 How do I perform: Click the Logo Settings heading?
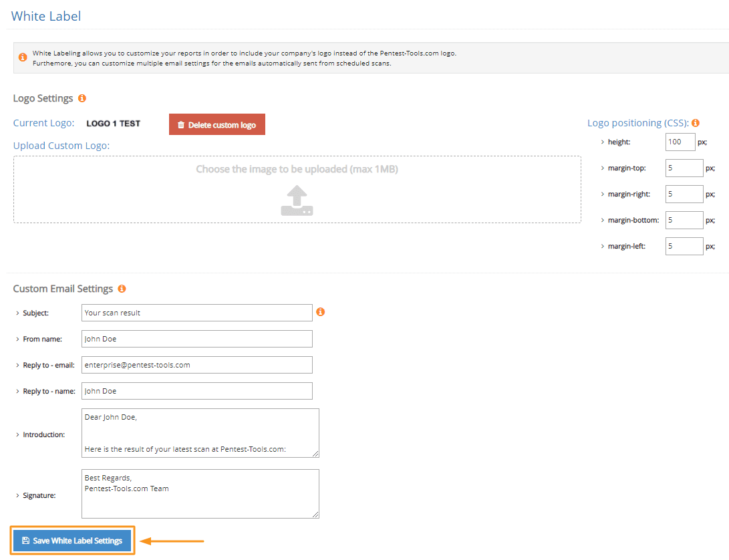click(43, 98)
